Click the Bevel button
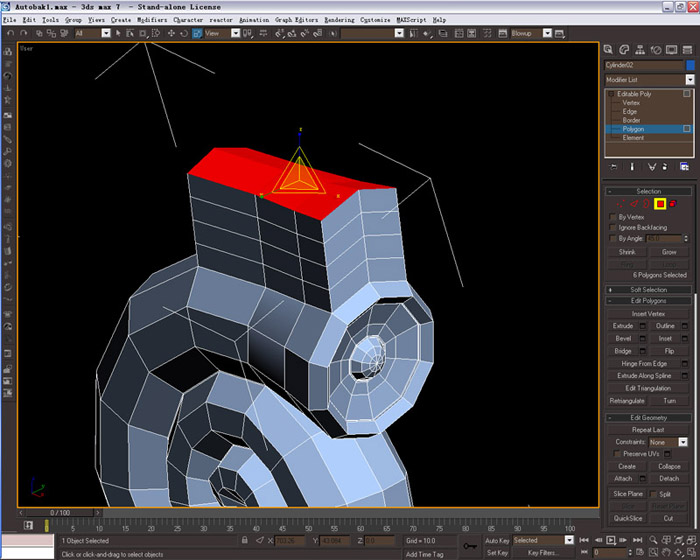The height and width of the screenshot is (560, 700). [x=623, y=339]
